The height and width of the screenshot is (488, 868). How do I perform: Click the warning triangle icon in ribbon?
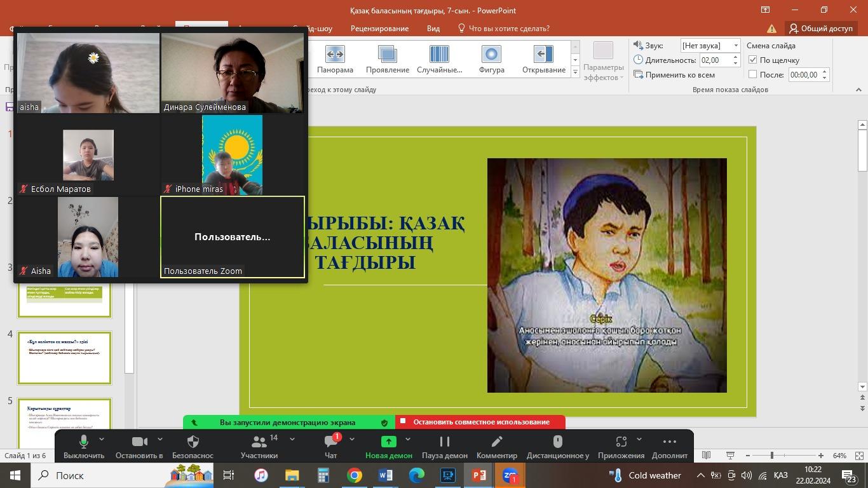tap(771, 29)
